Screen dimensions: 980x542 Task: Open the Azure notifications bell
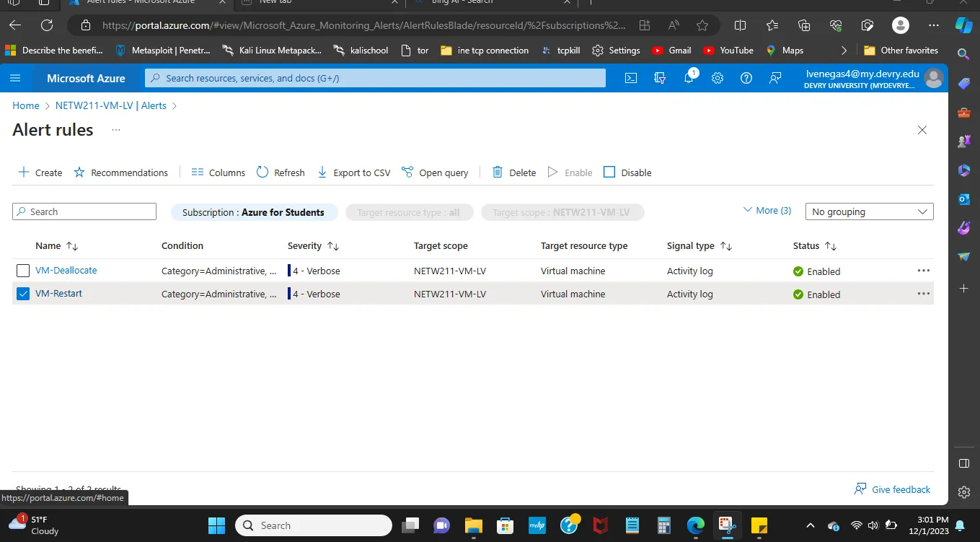689,78
